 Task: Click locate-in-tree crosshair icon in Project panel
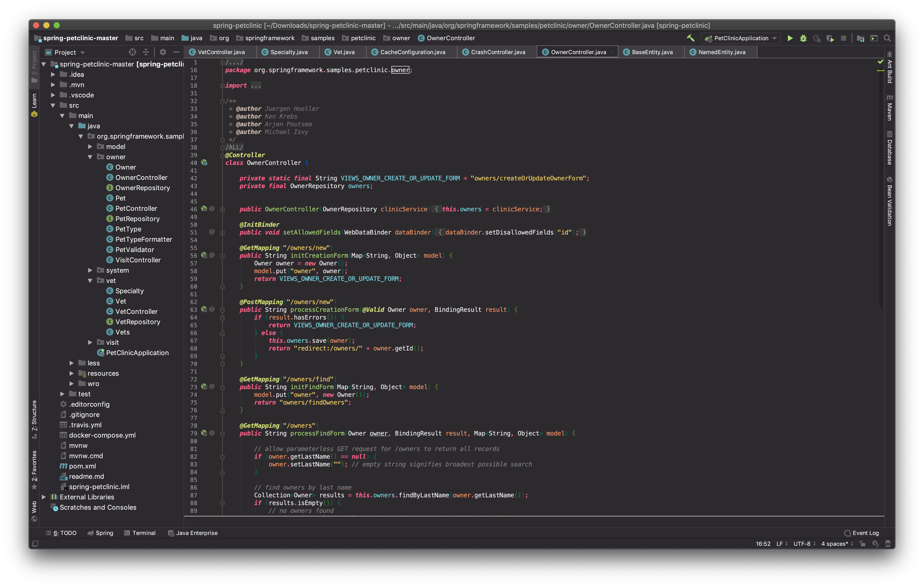(132, 52)
